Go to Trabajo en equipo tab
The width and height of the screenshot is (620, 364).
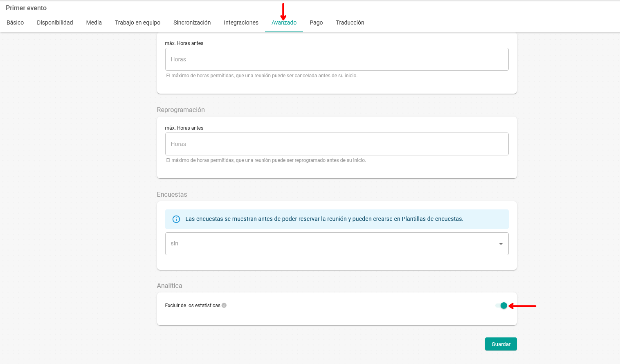point(137,22)
